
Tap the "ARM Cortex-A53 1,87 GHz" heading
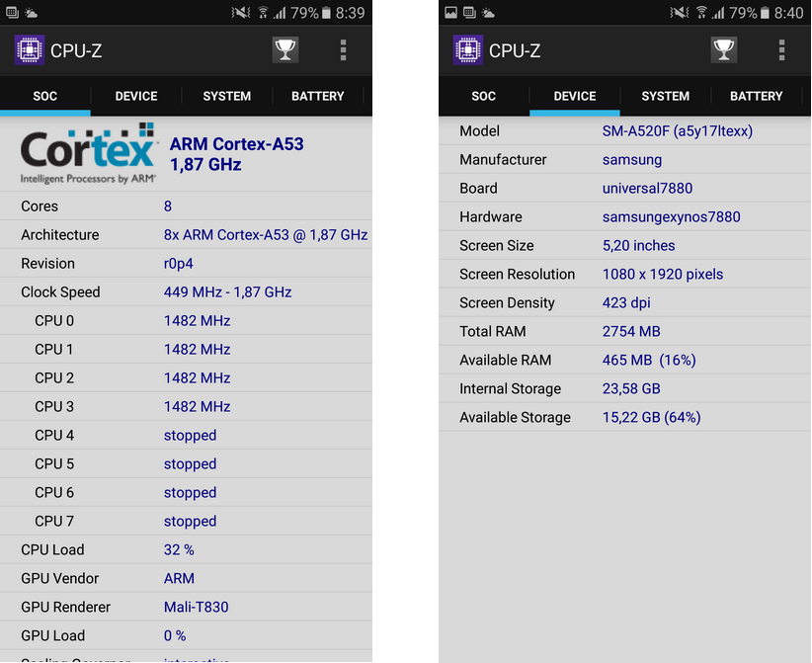point(237,154)
